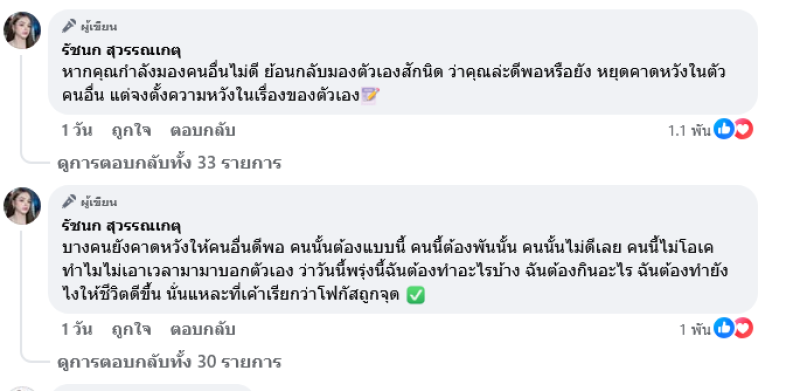Toggle ถูกใจ (Like) on the second comment

point(131,329)
